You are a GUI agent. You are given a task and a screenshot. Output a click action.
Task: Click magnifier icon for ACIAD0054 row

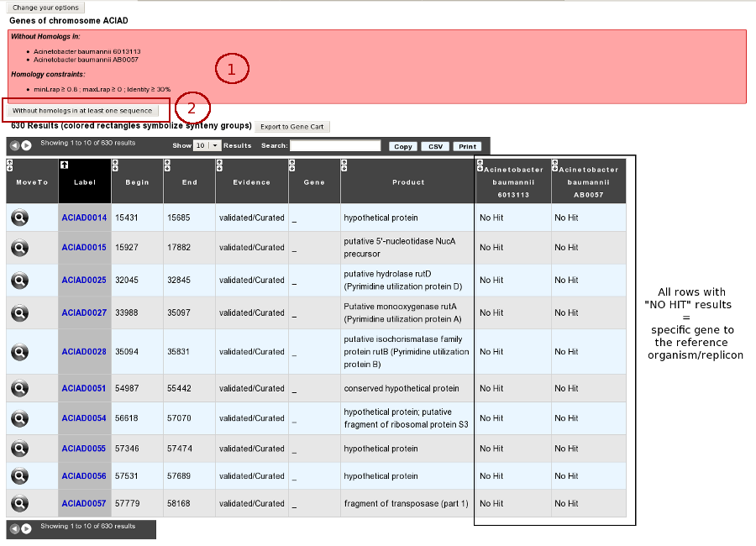[20, 418]
